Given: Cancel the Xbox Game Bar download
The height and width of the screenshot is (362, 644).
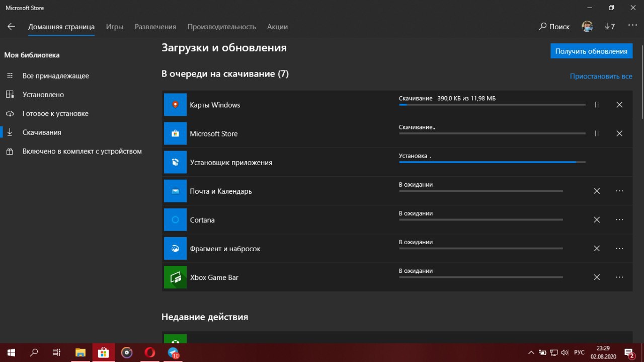Looking at the screenshot, I should pos(597,277).
